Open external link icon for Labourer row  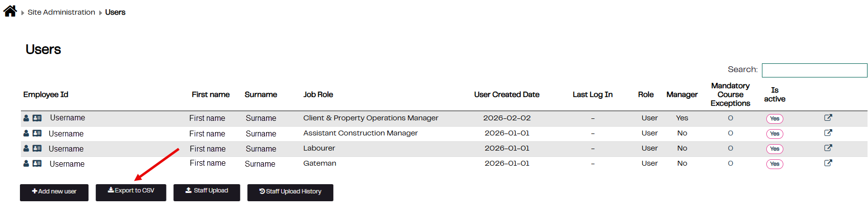point(828,148)
